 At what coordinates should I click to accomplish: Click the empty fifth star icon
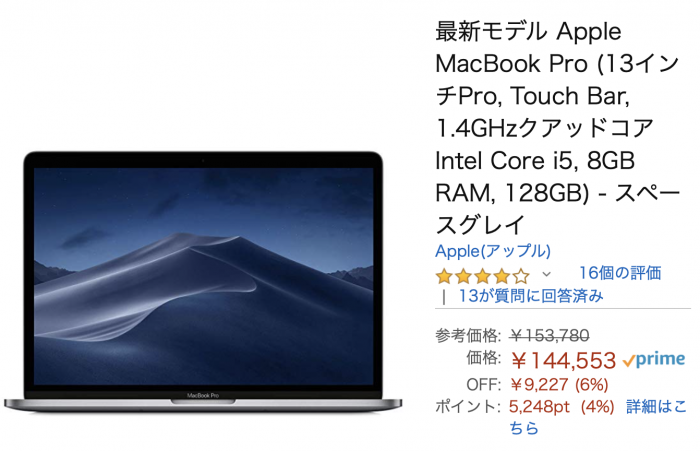521,276
